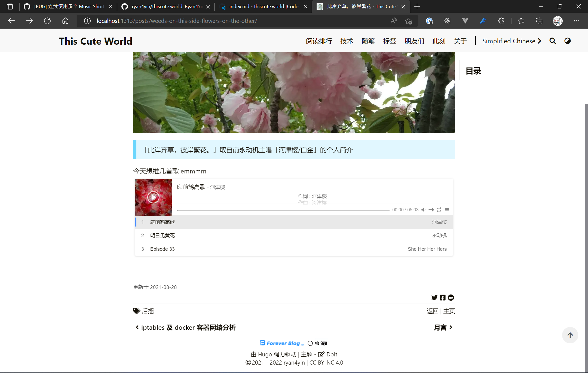The height and width of the screenshot is (373, 588).
Task: Expand the 目录 table of contents
Action: coord(473,71)
